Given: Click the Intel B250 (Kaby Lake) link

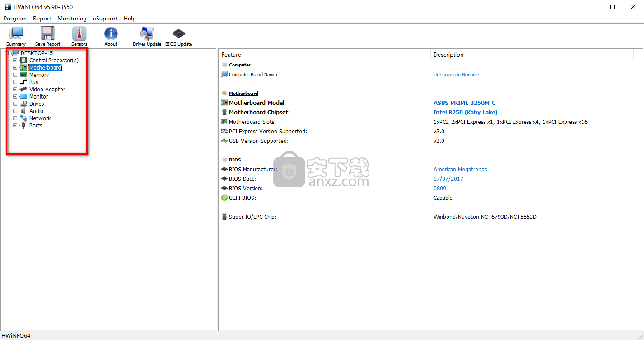Looking at the screenshot, I should point(466,113).
